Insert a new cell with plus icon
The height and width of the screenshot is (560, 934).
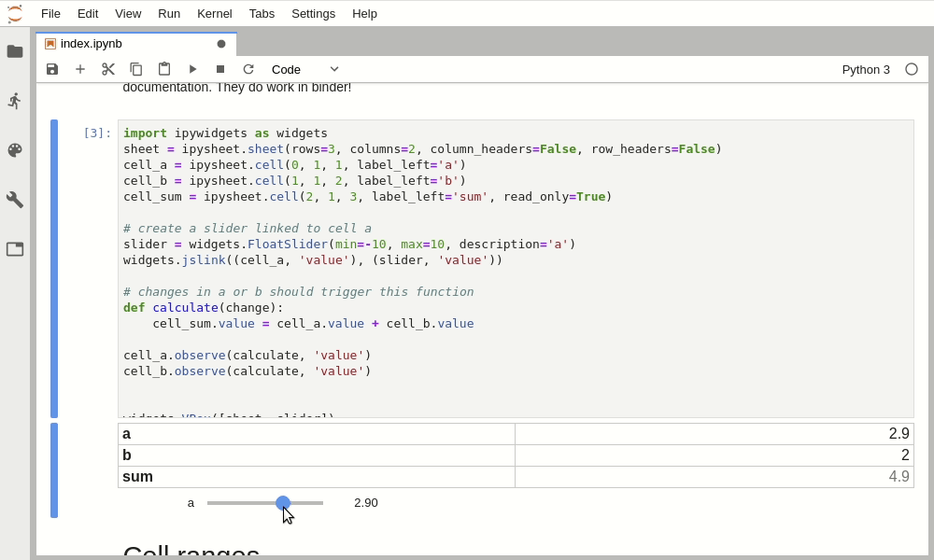pyautogui.click(x=80, y=69)
